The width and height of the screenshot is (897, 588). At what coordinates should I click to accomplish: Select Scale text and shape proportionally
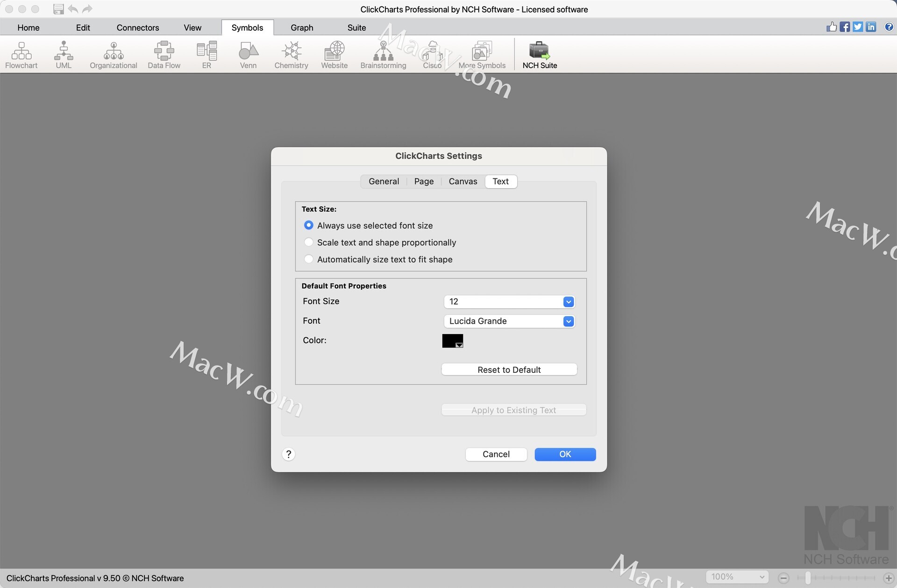[x=308, y=242]
